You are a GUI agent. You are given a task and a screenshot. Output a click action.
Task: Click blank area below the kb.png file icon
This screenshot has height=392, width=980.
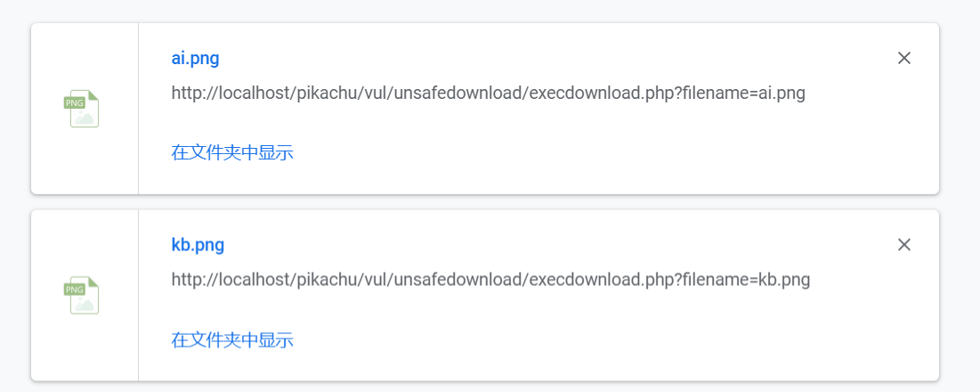[85, 352]
